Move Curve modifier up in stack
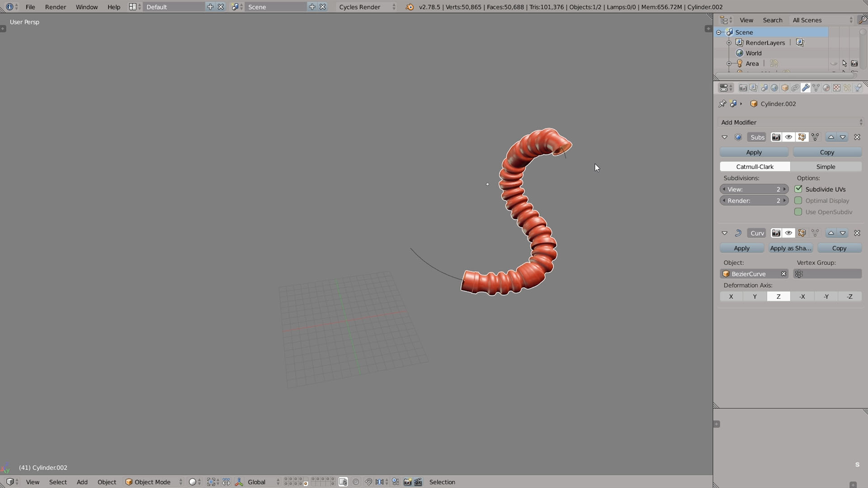868x488 pixels. tap(831, 233)
